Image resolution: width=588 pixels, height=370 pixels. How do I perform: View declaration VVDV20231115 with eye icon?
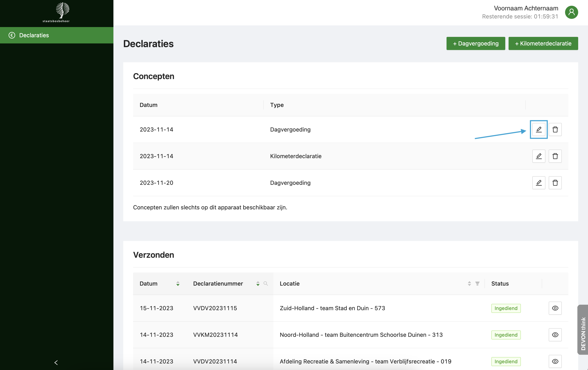click(x=555, y=308)
